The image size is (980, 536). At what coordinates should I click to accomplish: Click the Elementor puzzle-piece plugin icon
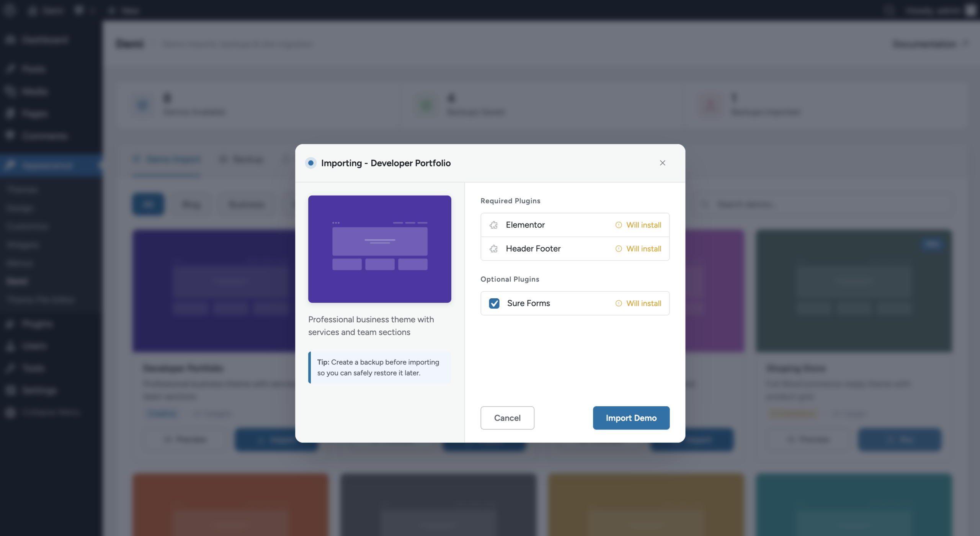(493, 225)
